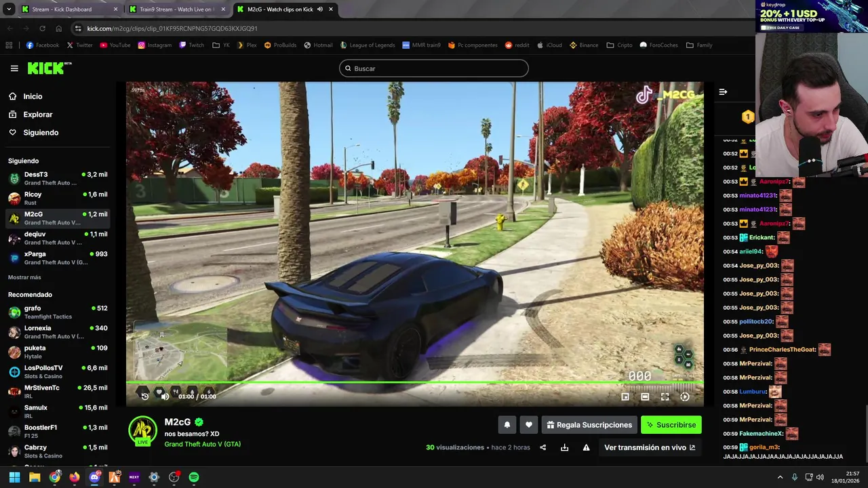
Task: Open the player playback settings icon
Action: pos(685,396)
